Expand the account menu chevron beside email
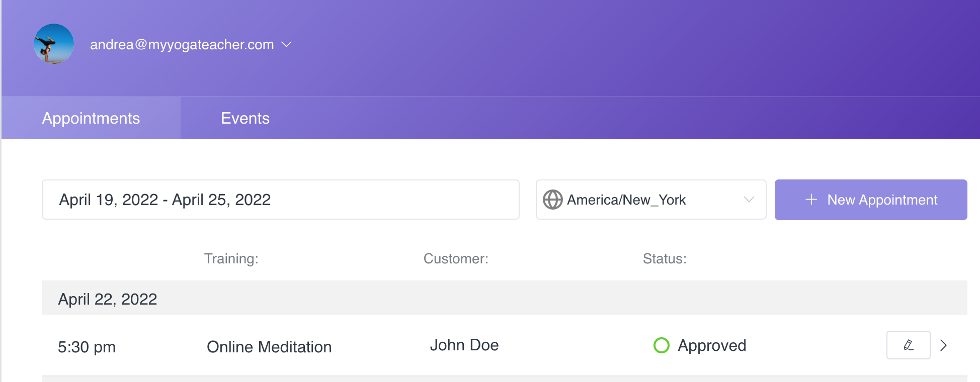The width and height of the screenshot is (980, 382). pyautogui.click(x=286, y=45)
